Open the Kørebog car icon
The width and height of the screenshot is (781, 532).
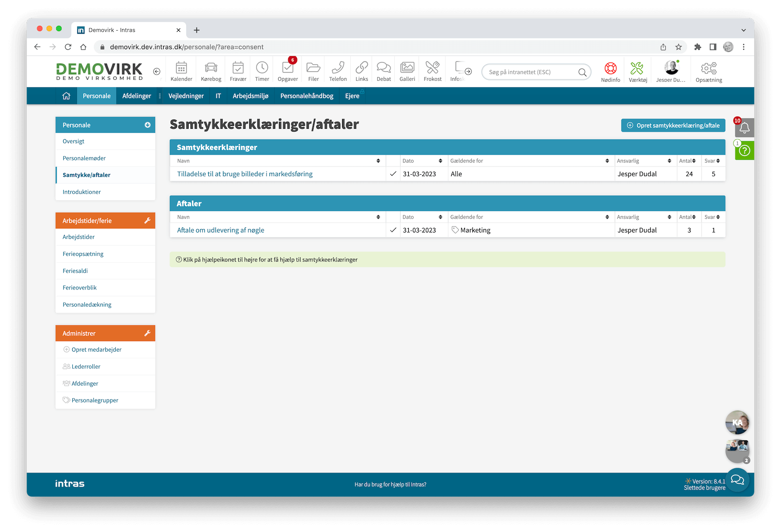pos(211,71)
